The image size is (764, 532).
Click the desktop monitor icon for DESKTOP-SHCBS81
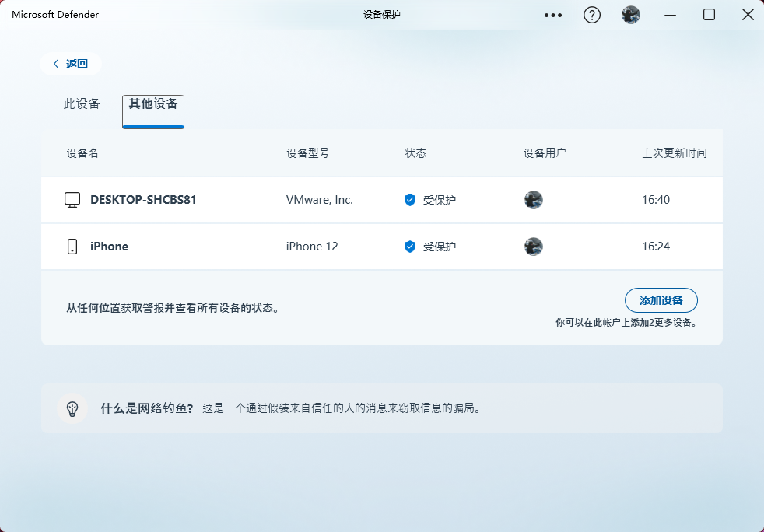pyautogui.click(x=72, y=200)
